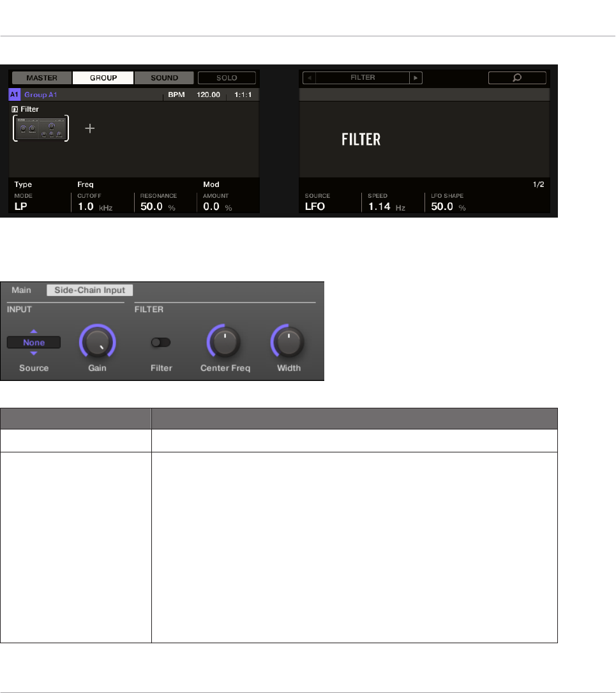Open search with the magnifier button
The height and width of the screenshot is (693, 616).
517,78
